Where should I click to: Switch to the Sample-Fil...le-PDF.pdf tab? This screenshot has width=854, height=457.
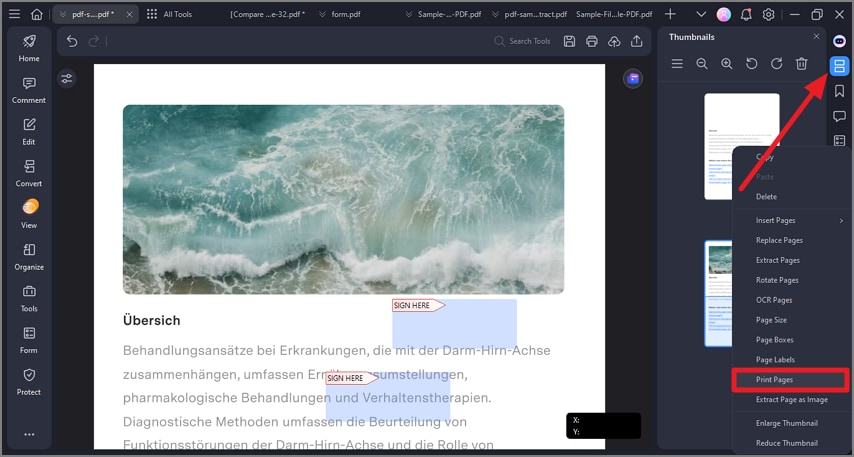pyautogui.click(x=614, y=14)
